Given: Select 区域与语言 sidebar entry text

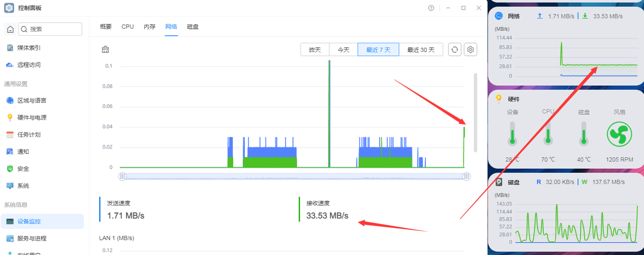Looking at the screenshot, I should [x=32, y=101].
